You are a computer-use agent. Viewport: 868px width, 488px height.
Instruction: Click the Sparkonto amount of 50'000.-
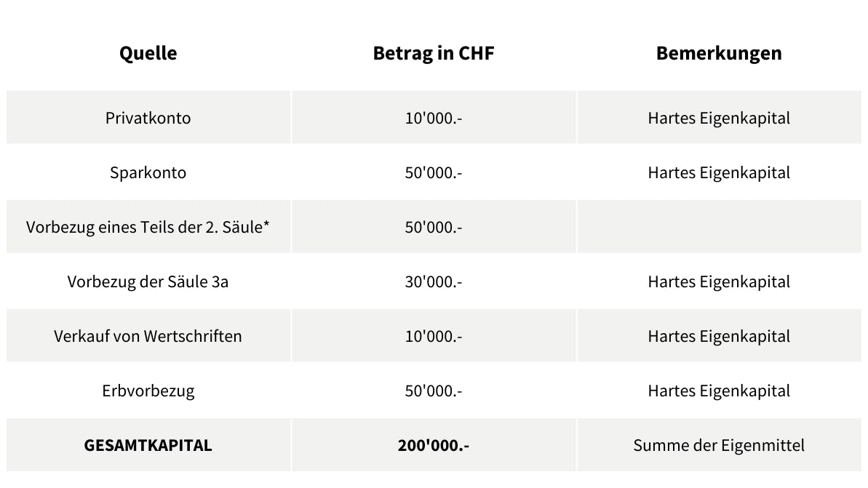(x=433, y=172)
